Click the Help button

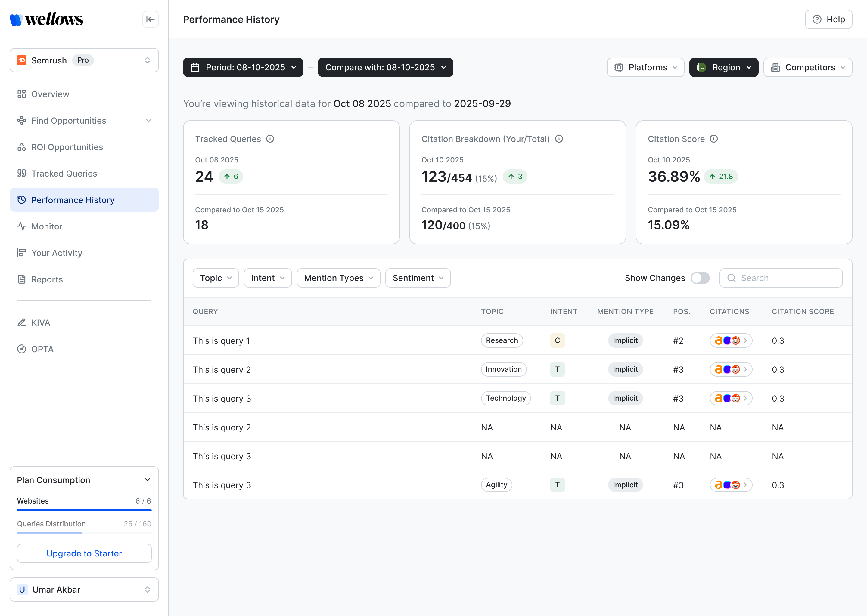point(828,19)
